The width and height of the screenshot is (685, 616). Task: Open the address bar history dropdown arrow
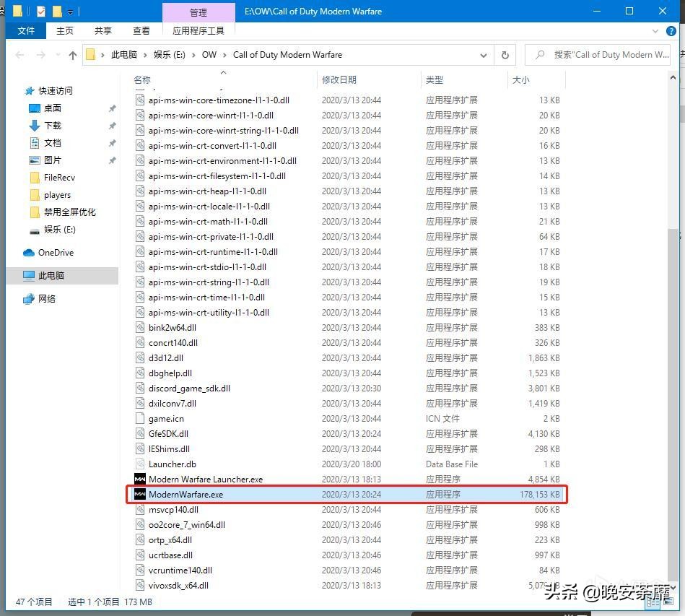coord(482,54)
